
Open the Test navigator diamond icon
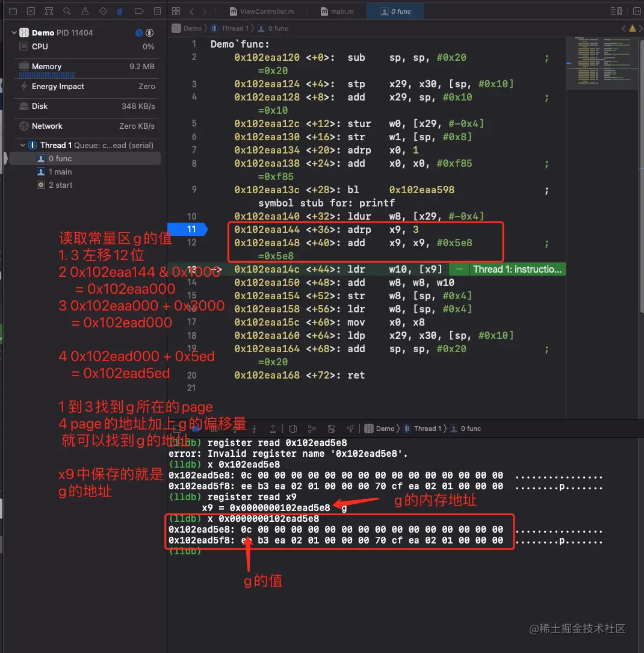coord(103,11)
